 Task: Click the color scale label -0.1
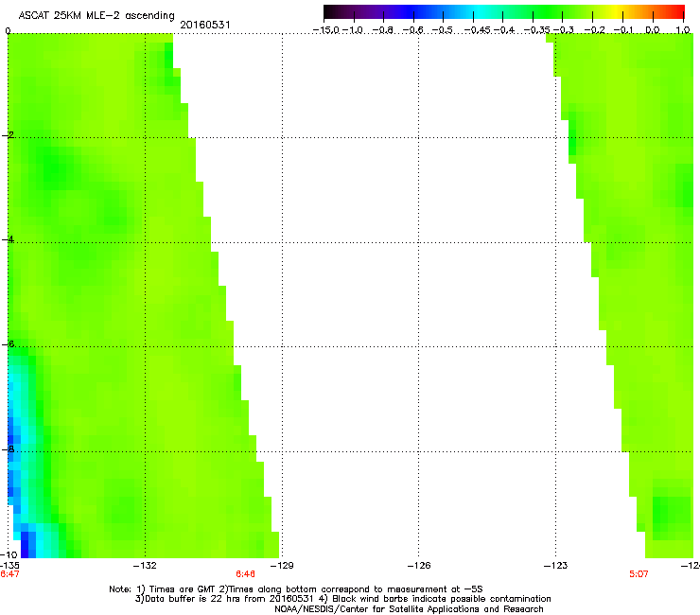point(623,30)
